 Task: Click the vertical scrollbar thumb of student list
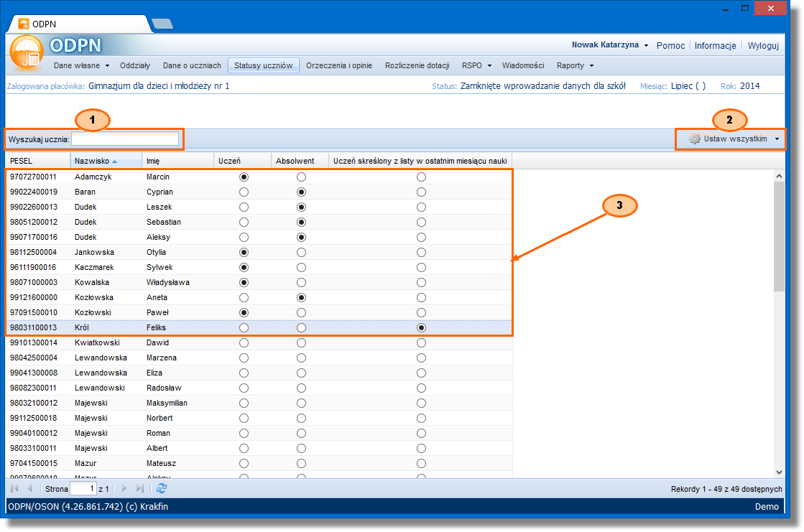(779, 236)
